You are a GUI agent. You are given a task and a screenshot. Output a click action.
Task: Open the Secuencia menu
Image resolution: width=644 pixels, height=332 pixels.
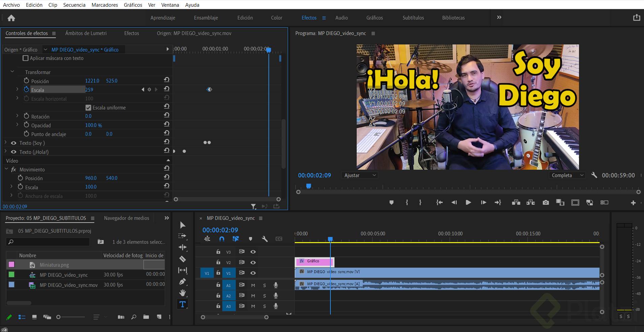coord(74,5)
